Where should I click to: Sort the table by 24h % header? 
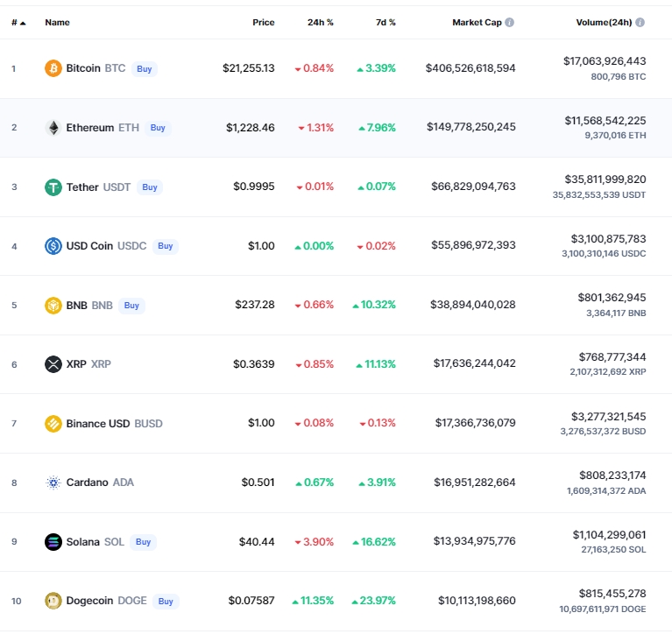pyautogui.click(x=320, y=22)
